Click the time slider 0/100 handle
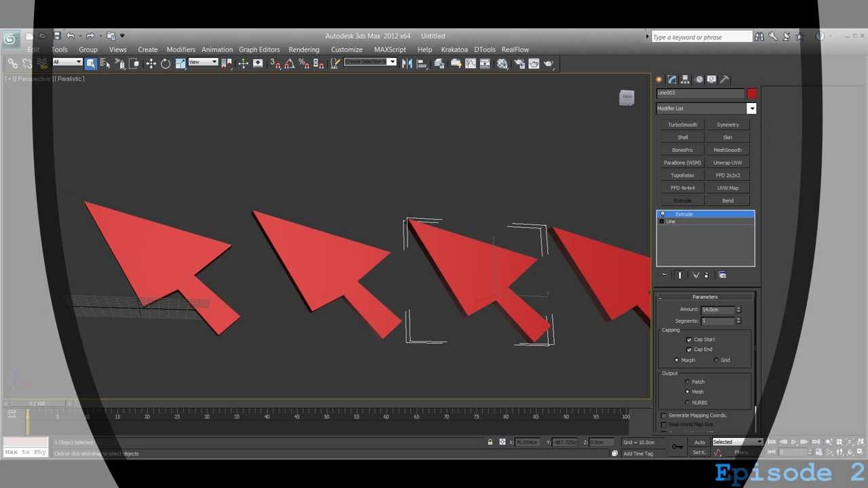868x488 pixels. click(x=37, y=403)
